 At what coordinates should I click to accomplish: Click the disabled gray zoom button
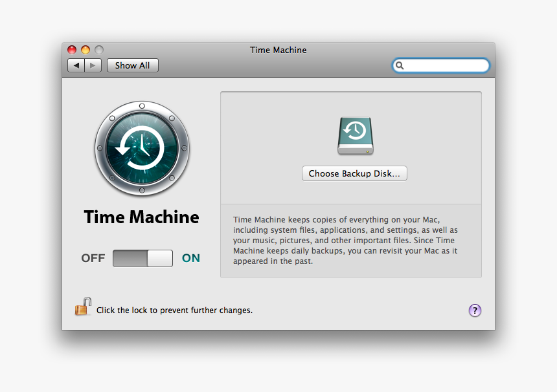[99, 50]
